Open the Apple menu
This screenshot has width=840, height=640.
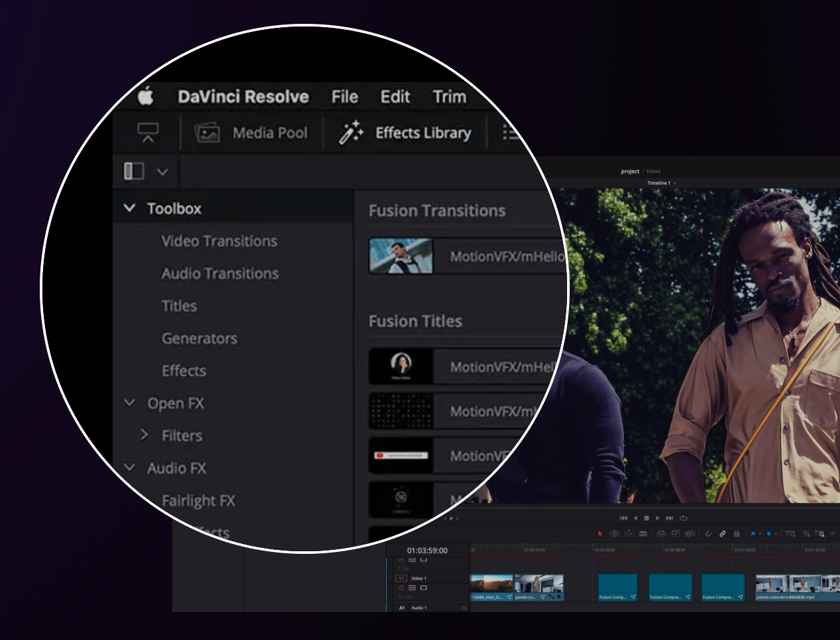146,97
